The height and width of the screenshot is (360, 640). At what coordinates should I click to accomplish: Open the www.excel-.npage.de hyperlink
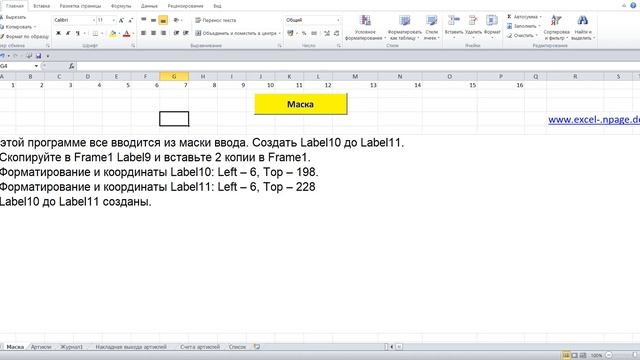[594, 120]
